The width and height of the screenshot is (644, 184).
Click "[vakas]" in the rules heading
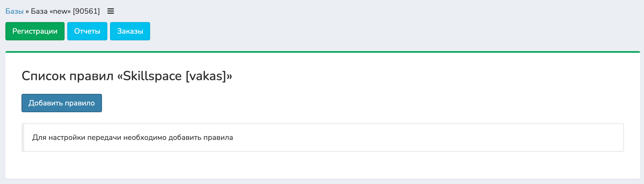point(206,76)
